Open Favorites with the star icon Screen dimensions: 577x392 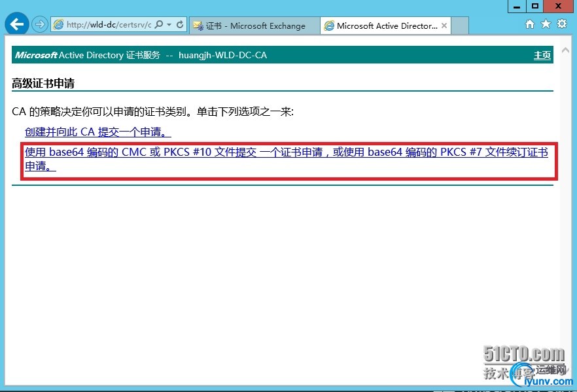(x=546, y=24)
